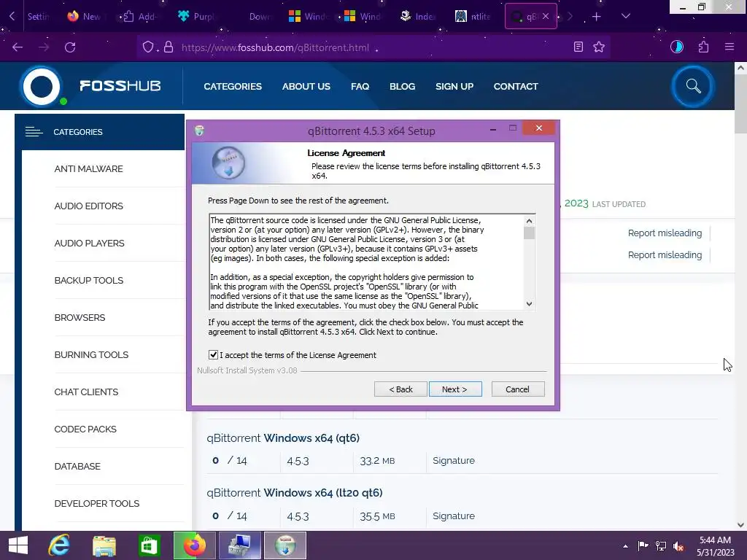Viewport: 747px width, 560px height.
Task: Select AUDIO EDITORS category
Action: click(x=88, y=206)
